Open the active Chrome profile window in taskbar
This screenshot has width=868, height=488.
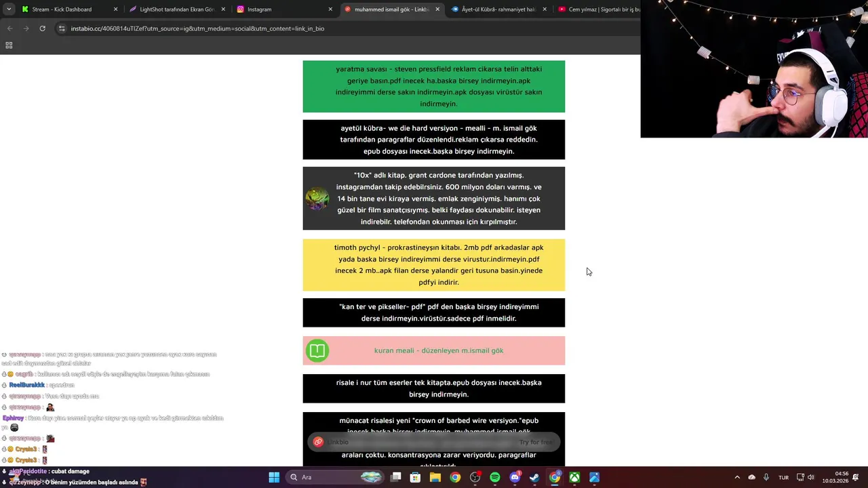pyautogui.click(x=555, y=477)
